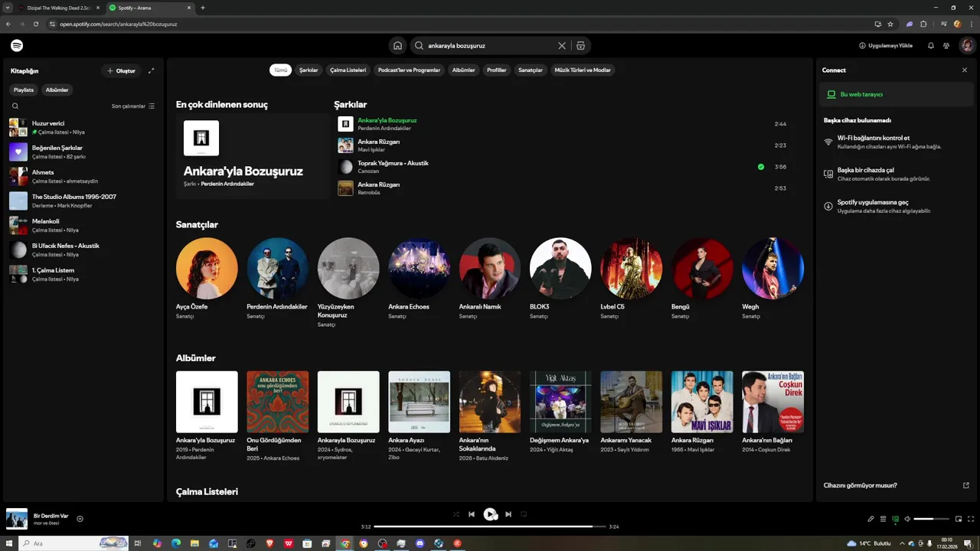980x551 pixels.
Task: Mute the volume speaker icon
Action: tap(907, 519)
